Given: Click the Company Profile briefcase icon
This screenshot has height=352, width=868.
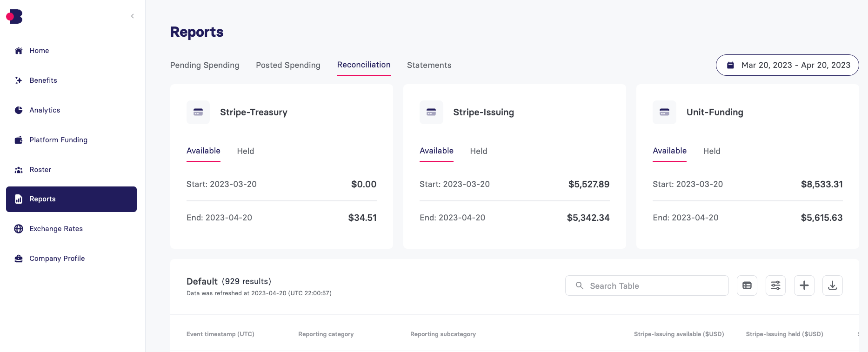Looking at the screenshot, I should [19, 259].
